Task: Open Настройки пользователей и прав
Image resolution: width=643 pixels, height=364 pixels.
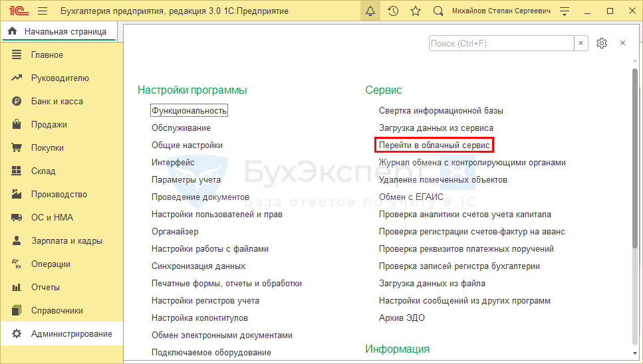Action: 217,214
